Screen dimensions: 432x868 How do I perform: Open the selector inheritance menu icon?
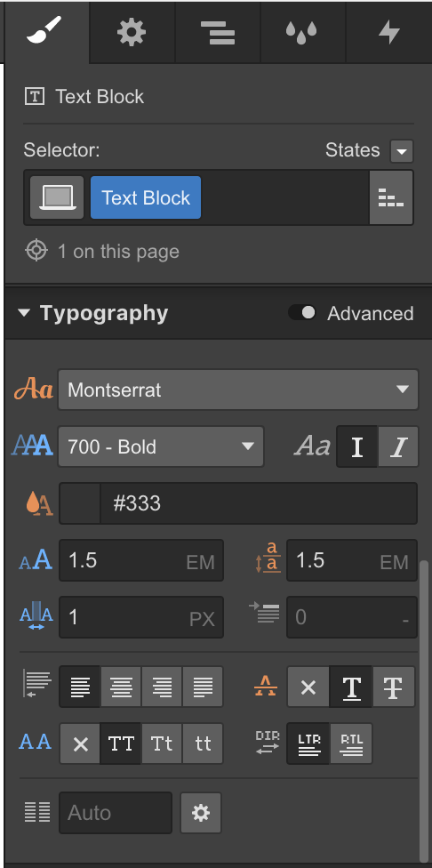(391, 197)
